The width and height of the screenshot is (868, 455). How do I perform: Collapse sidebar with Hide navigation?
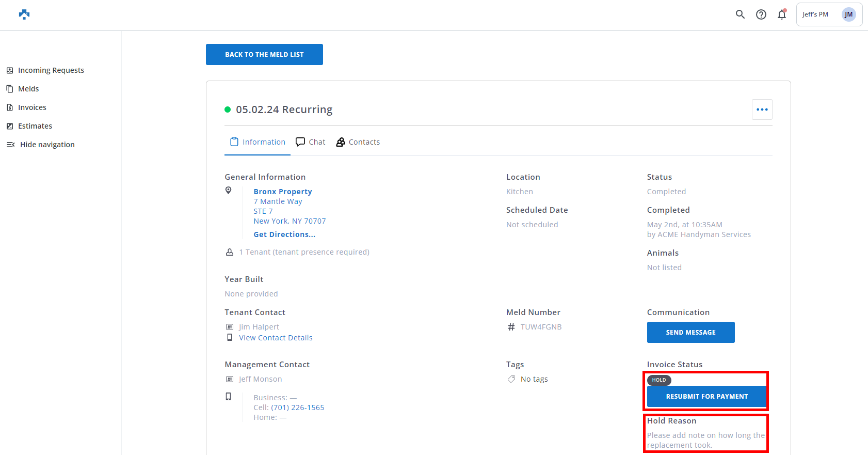[47, 145]
